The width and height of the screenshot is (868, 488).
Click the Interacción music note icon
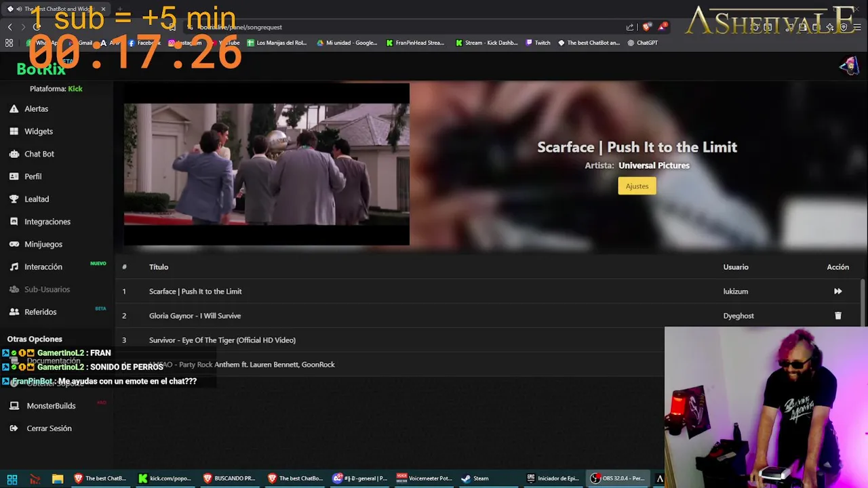point(14,267)
